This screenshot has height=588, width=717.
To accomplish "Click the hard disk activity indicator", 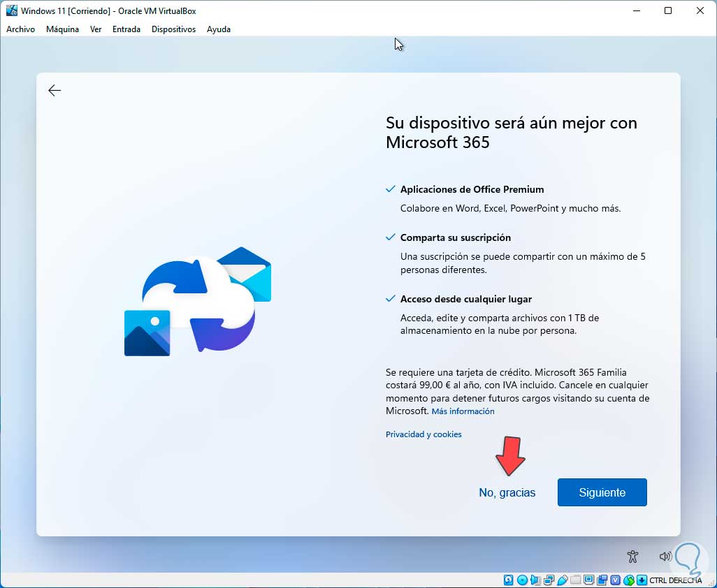I will pos(509,580).
